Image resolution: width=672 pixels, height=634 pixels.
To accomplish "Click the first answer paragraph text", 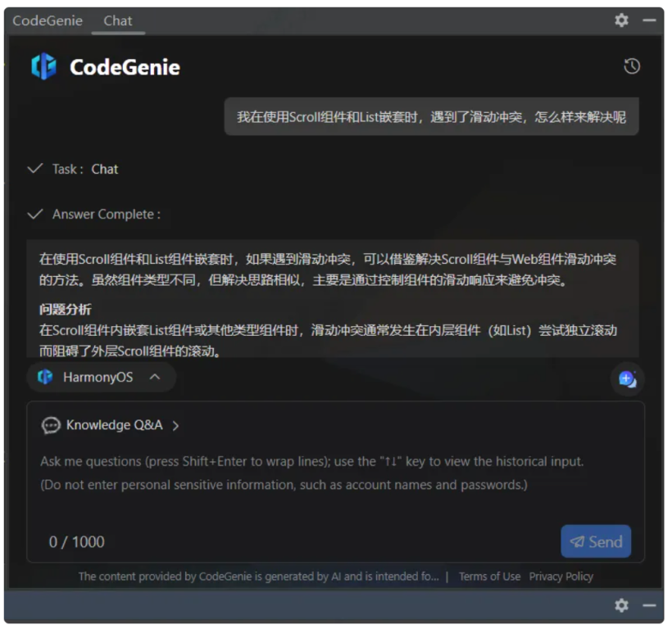I will 328,269.
